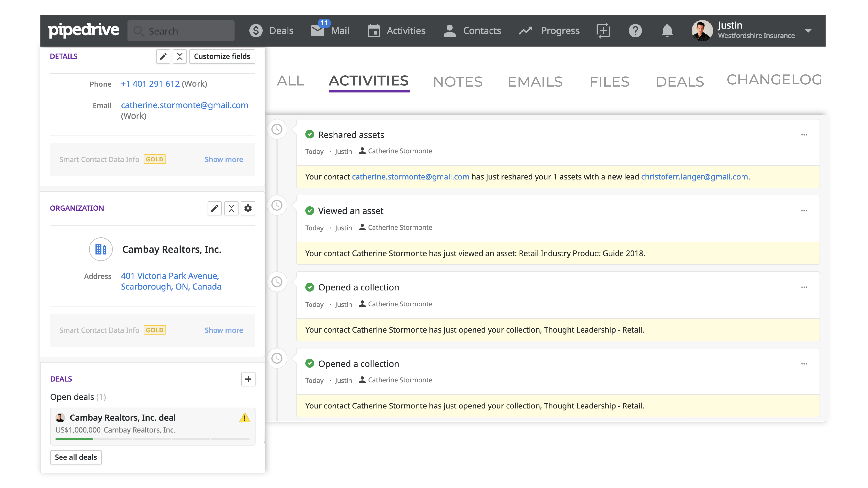Image resolution: width=868 pixels, height=488 pixels.
Task: Edit details using the pencil icon
Action: point(163,56)
